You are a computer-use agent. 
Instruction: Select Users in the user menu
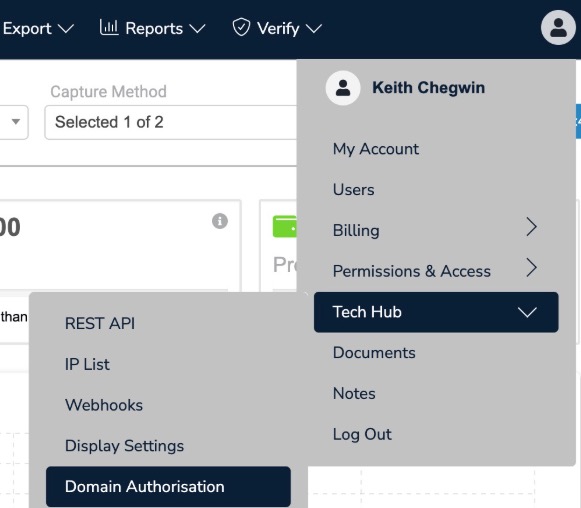tap(353, 190)
